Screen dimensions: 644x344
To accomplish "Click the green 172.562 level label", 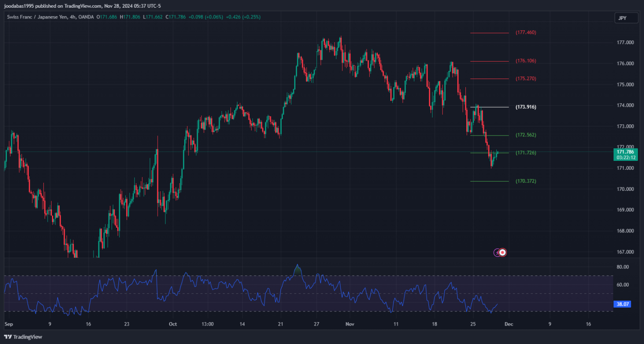I will coord(526,135).
